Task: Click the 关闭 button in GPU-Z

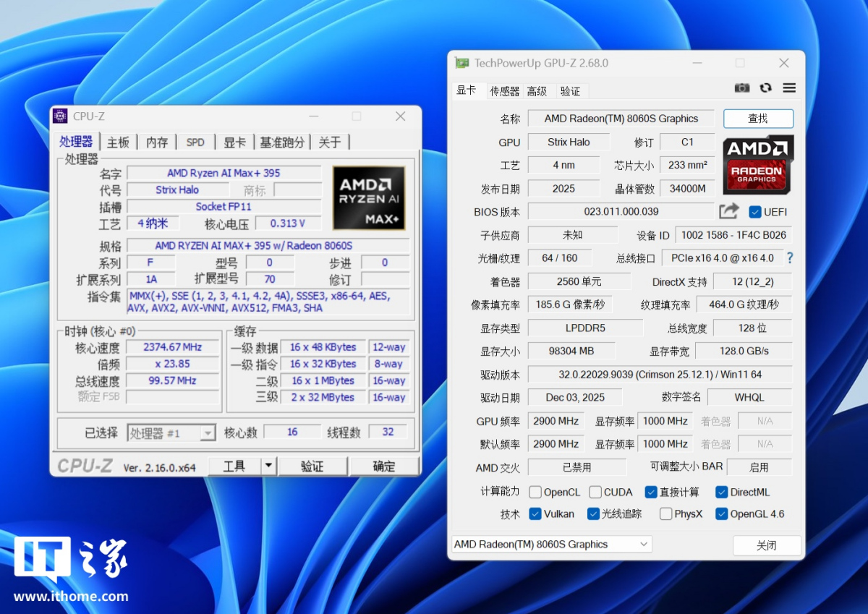Action: coord(766,545)
